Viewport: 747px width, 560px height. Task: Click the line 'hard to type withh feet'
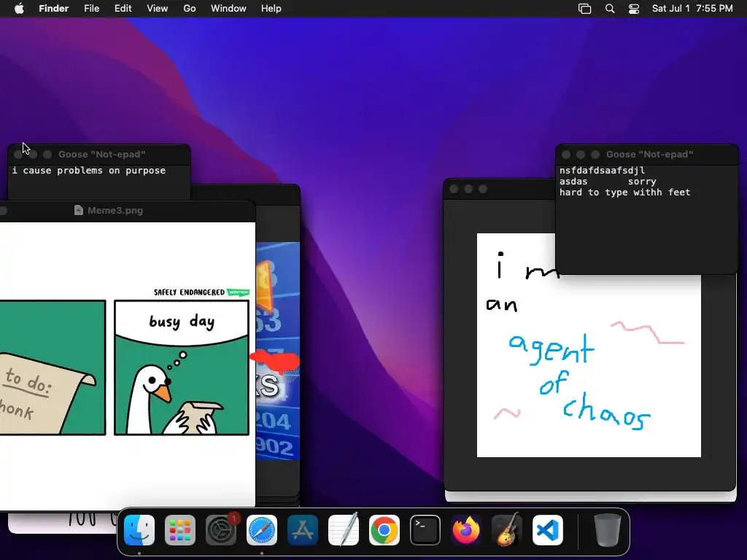click(x=624, y=192)
